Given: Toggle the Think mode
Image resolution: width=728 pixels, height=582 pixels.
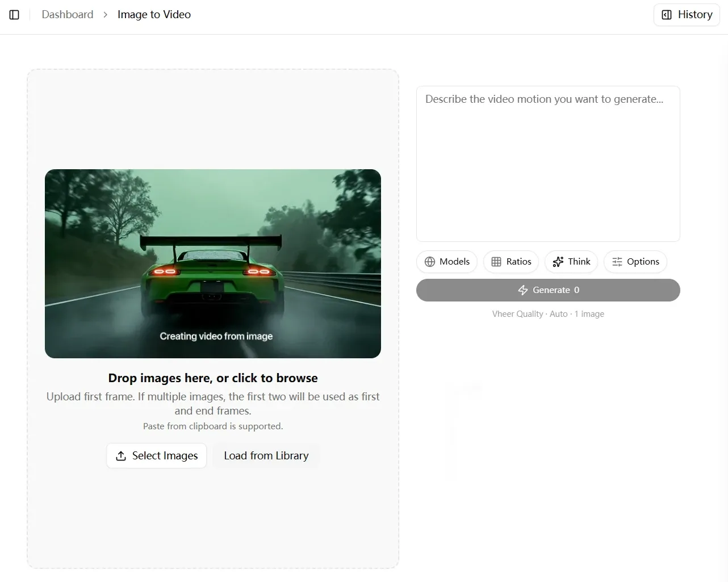Looking at the screenshot, I should (571, 262).
